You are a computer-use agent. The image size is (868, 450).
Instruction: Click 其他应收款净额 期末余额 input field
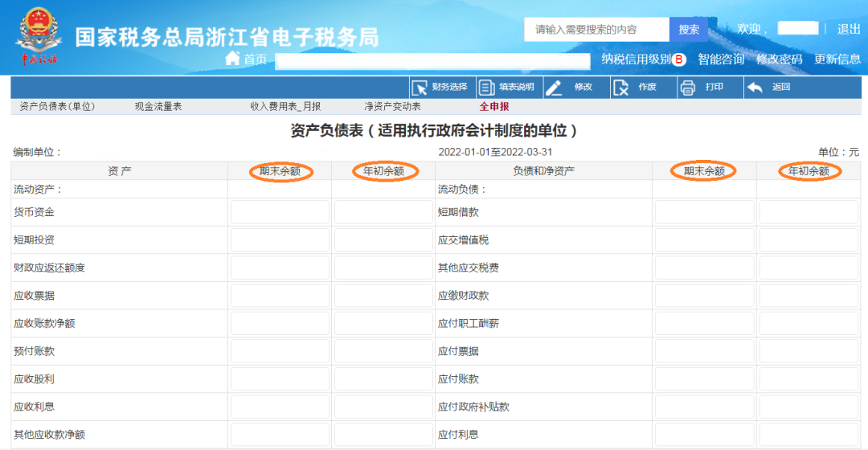280,435
